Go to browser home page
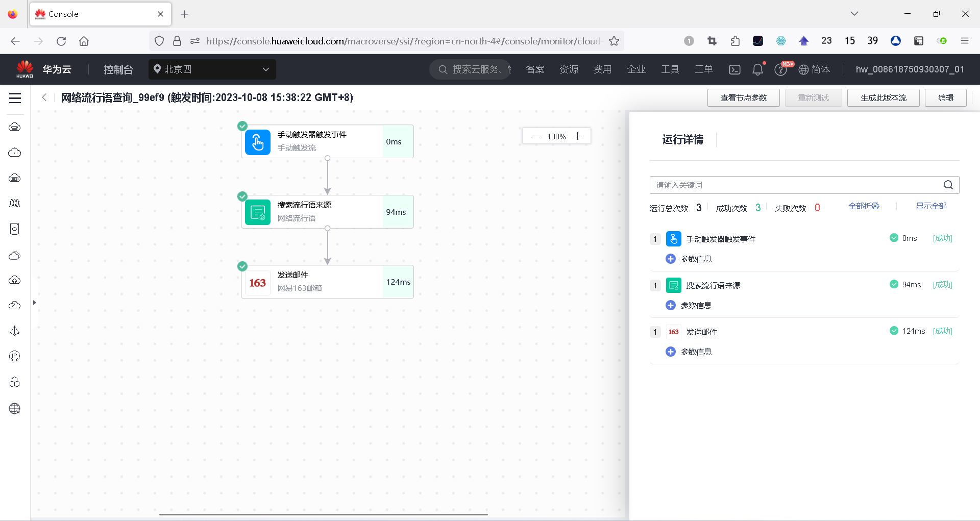 pyautogui.click(x=84, y=41)
